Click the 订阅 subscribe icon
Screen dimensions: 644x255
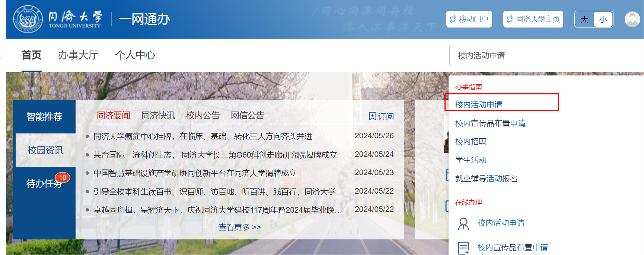tap(373, 116)
